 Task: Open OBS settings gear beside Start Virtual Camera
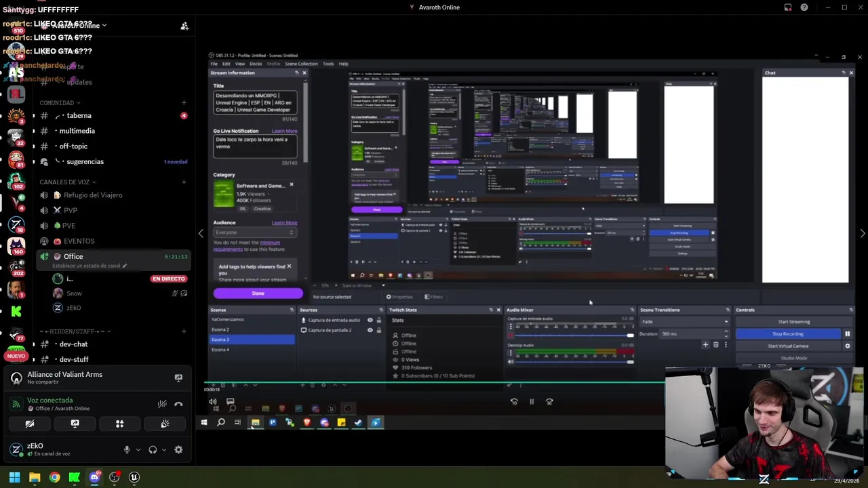point(847,346)
